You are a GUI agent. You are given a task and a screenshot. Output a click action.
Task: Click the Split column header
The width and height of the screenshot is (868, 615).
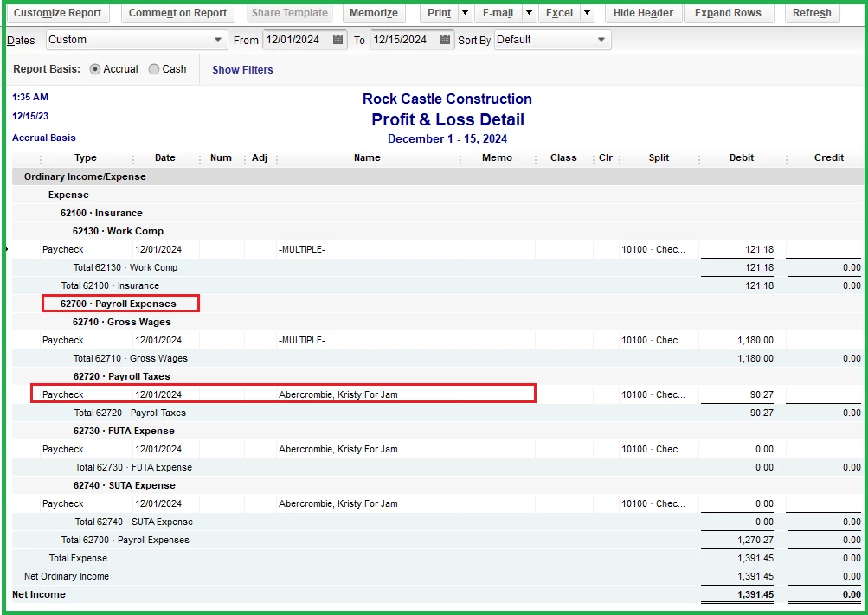point(659,157)
